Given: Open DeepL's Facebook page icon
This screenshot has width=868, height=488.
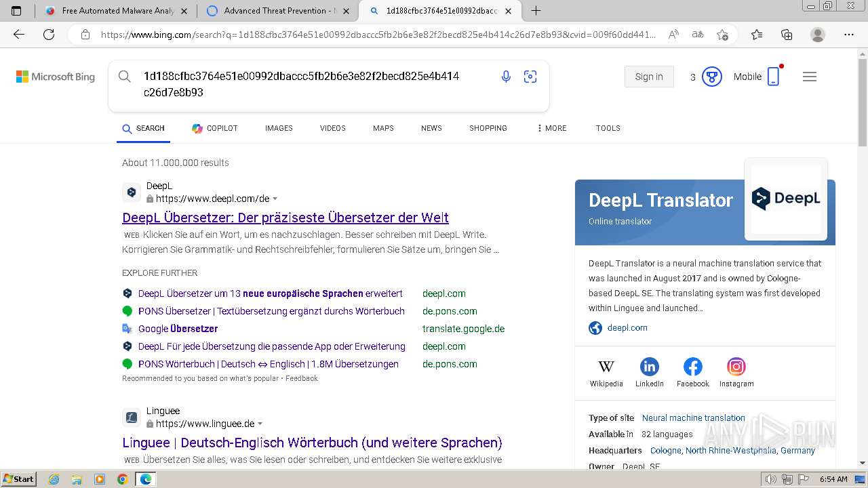Looking at the screenshot, I should pyautogui.click(x=693, y=367).
